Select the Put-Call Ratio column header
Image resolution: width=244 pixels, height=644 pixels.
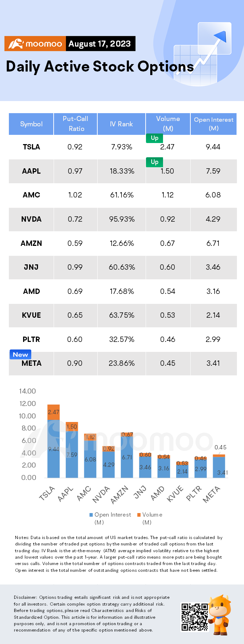tap(75, 124)
